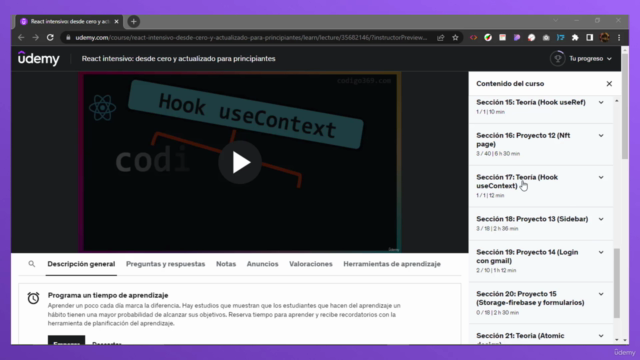Image resolution: width=640 pixels, height=360 pixels.
Task: Open the Descripción general tab
Action: 81,264
